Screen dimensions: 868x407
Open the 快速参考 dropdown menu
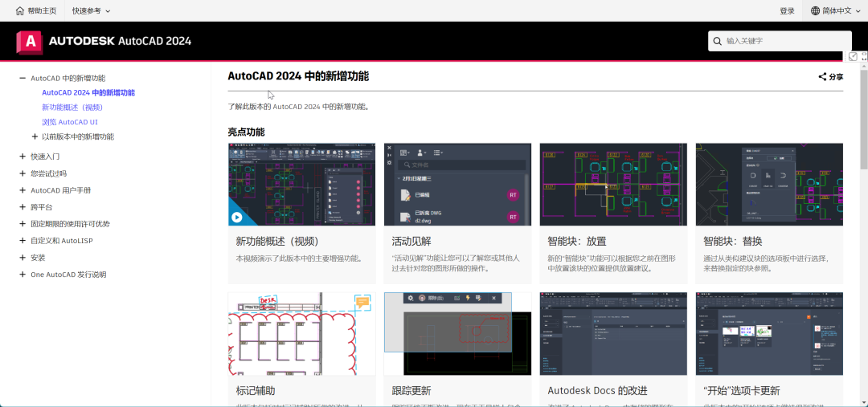(92, 10)
